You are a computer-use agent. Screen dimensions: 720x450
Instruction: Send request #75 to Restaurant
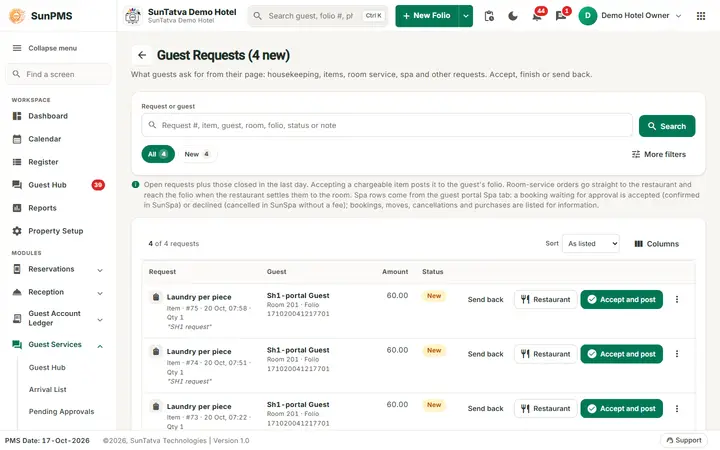pyautogui.click(x=546, y=299)
